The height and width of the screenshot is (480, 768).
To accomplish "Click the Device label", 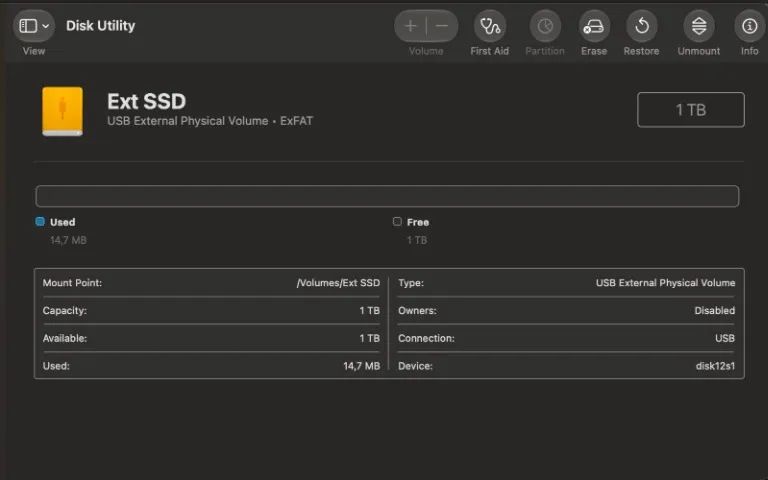I will pos(415,366).
